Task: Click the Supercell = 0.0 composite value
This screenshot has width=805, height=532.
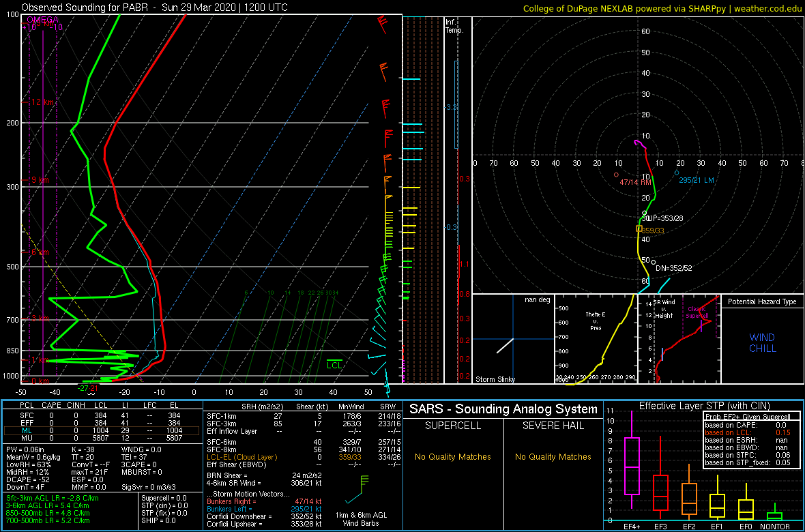Action: pos(165,498)
